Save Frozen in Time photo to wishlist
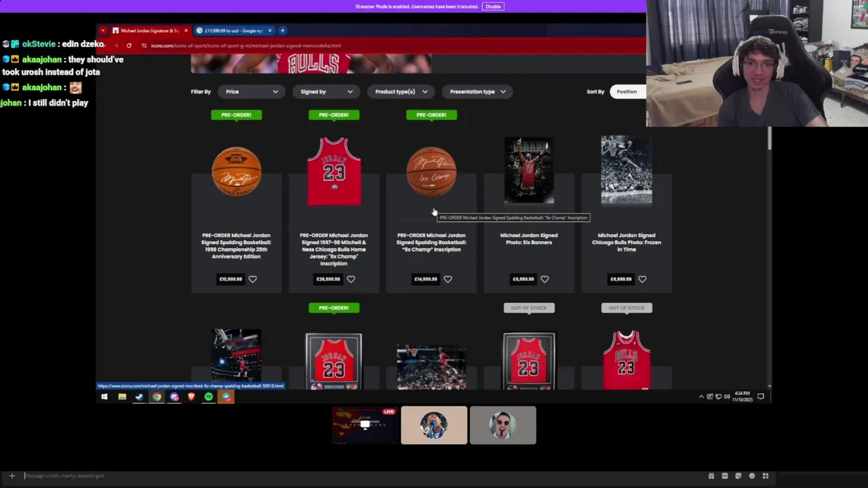This screenshot has height=488, width=868. 642,279
